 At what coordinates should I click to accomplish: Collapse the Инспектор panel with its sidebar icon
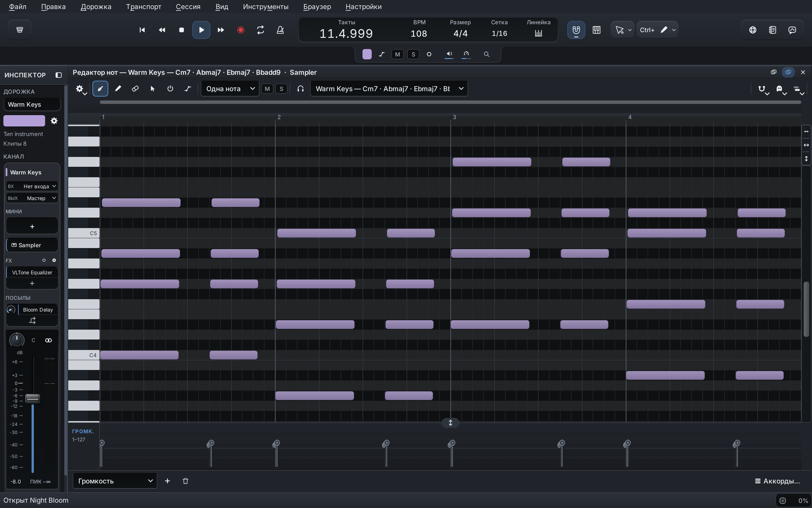(x=59, y=75)
